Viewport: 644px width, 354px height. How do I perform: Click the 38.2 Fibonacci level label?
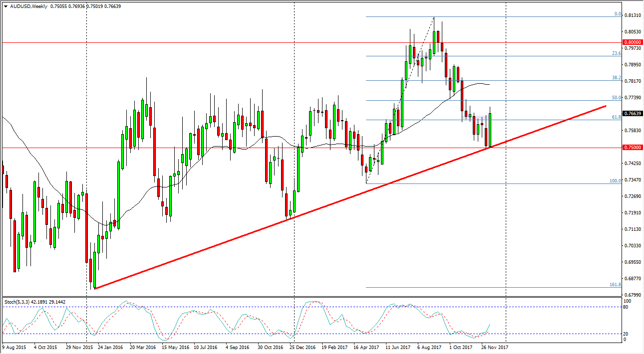click(616, 78)
